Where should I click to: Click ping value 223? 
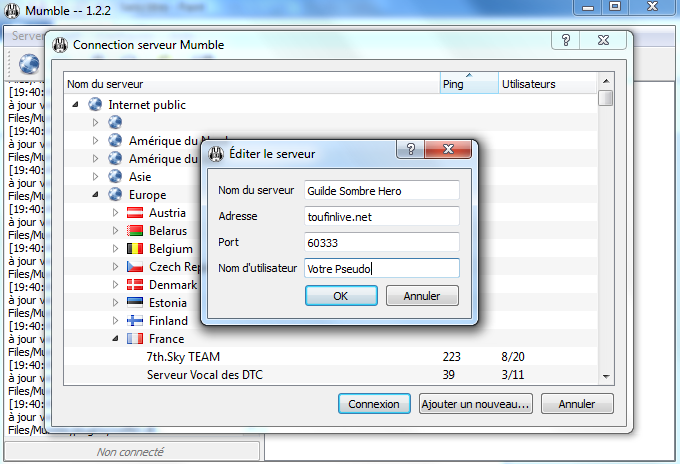451,356
